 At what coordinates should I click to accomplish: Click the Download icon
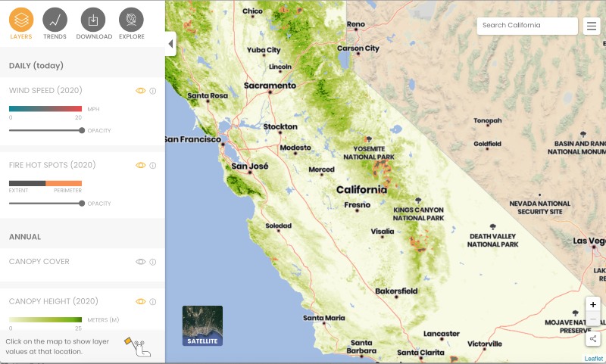pos(93,19)
